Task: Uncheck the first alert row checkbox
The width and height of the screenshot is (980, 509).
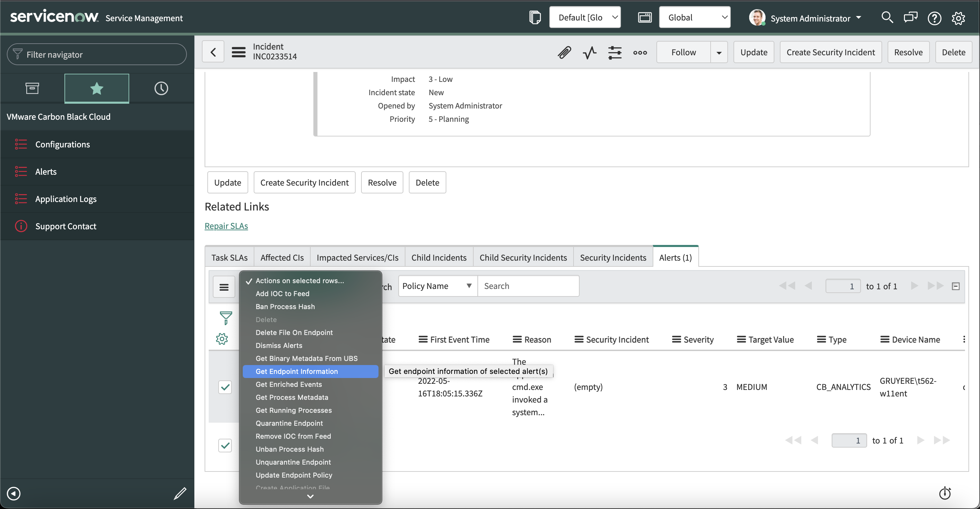Action: 225,387
